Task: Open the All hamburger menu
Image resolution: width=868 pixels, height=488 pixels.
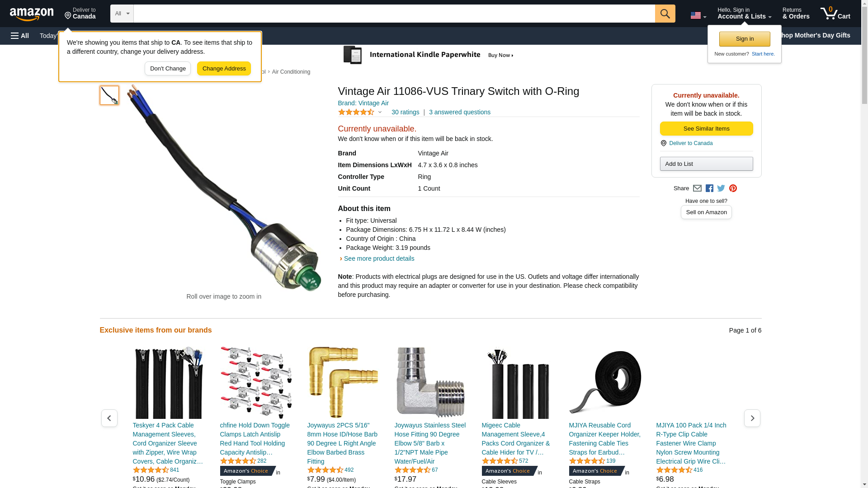Action: tap(20, 36)
